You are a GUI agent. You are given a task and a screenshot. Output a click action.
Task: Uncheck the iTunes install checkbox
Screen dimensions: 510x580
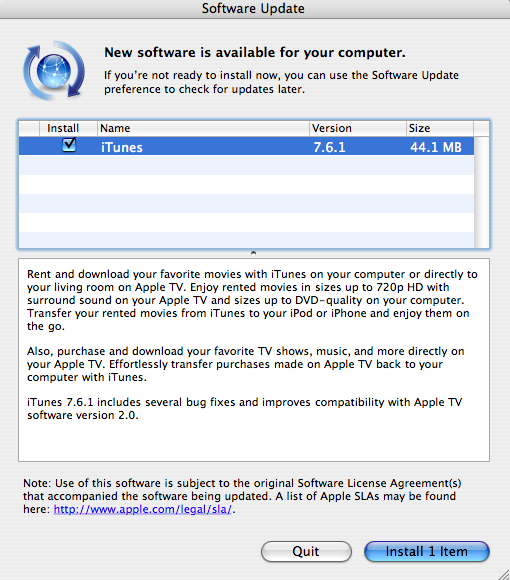point(69,145)
